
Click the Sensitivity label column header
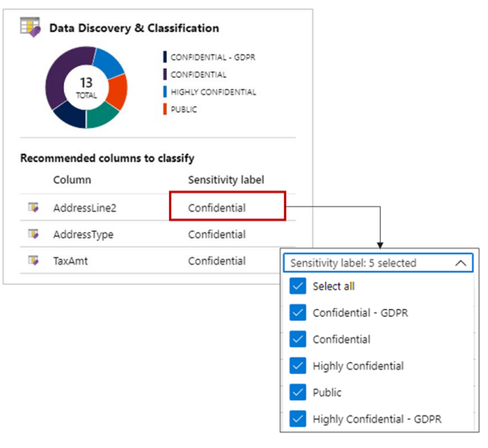point(226,180)
